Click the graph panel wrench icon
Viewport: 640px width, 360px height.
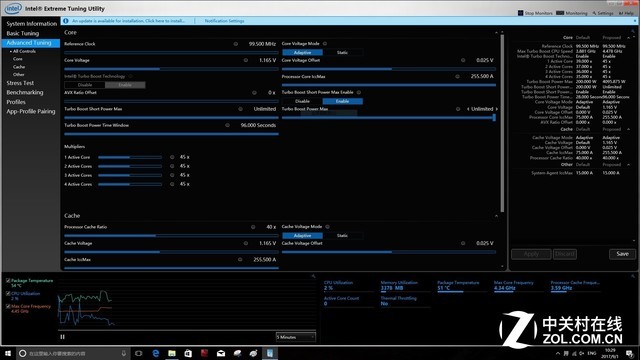(313, 276)
